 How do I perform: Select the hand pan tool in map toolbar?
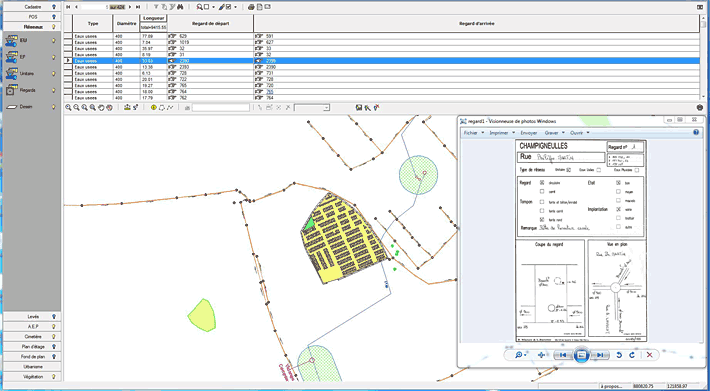(x=101, y=108)
